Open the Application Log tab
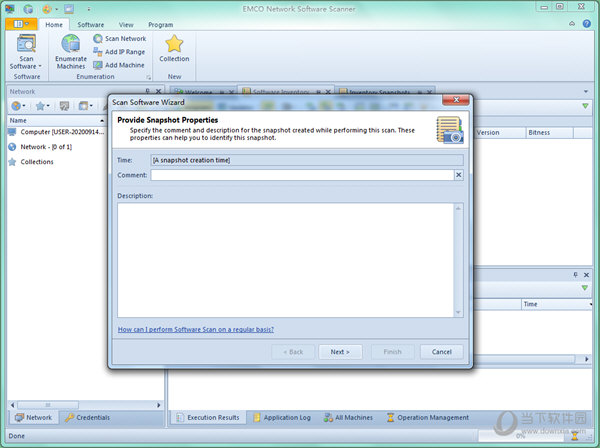600x448 pixels. click(x=282, y=417)
